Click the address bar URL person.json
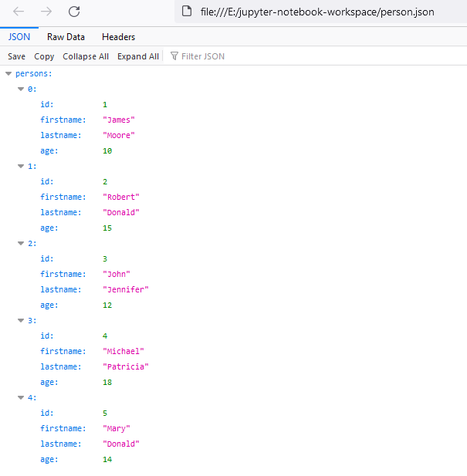Image resolution: width=467 pixels, height=476 pixels. [317, 12]
